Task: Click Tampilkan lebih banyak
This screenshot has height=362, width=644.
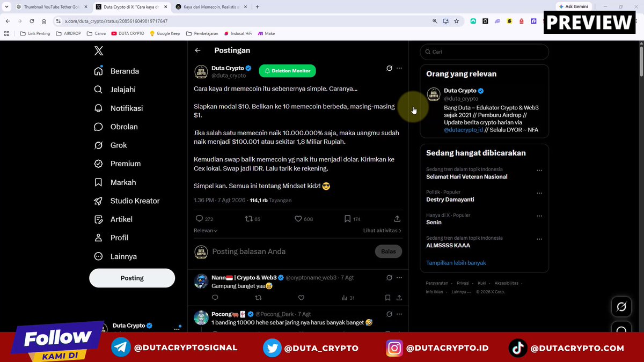Action: [x=456, y=263]
